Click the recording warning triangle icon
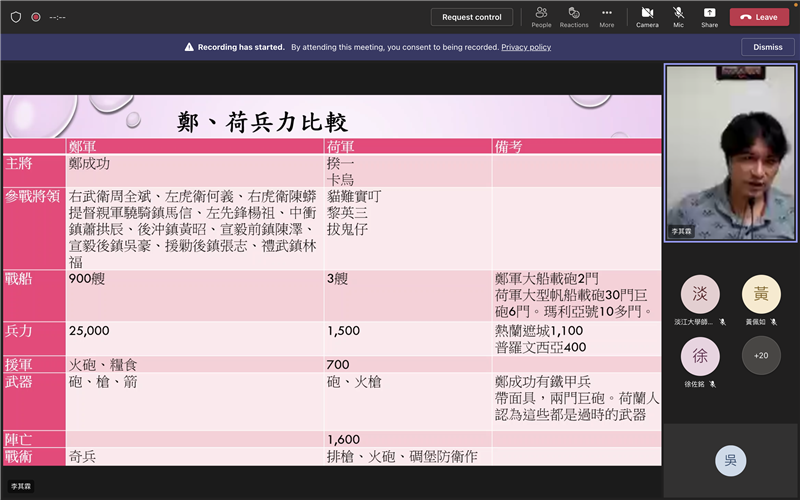The height and width of the screenshot is (500, 800). point(188,47)
